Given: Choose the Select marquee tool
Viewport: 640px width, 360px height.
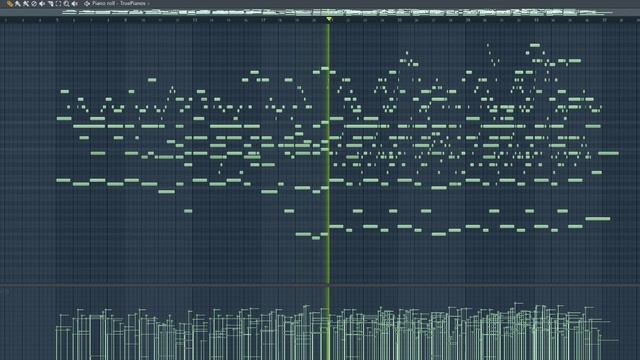Looking at the screenshot, I should 58,4.
